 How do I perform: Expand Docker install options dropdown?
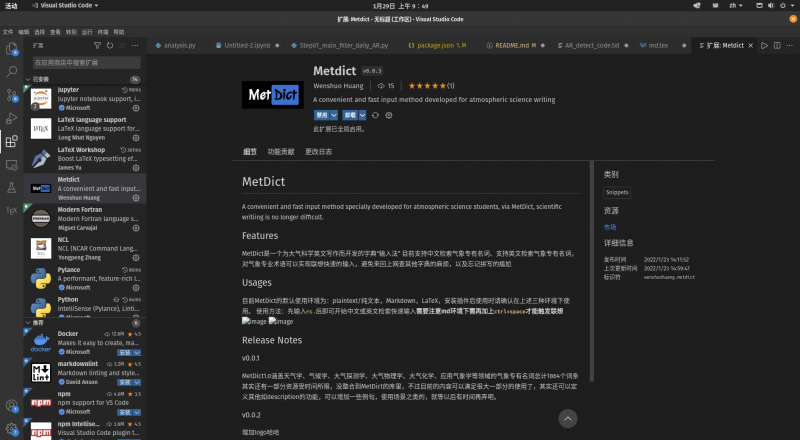tap(138, 352)
